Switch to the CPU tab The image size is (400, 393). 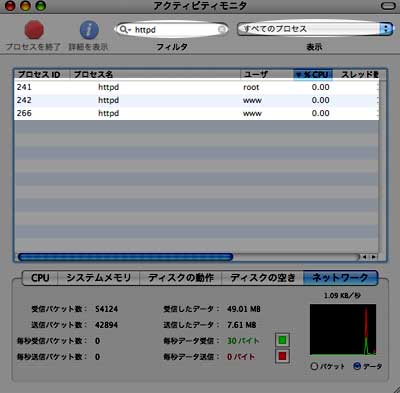coord(40,278)
